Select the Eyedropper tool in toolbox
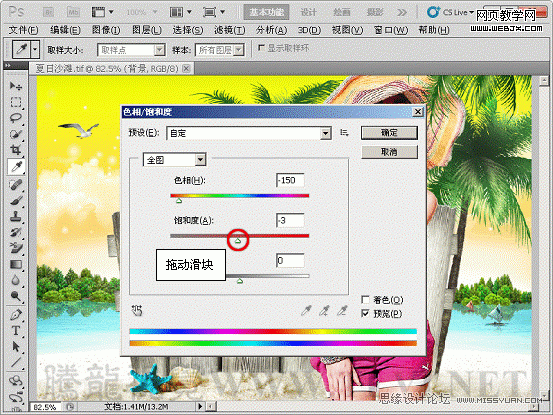 [x=16, y=166]
